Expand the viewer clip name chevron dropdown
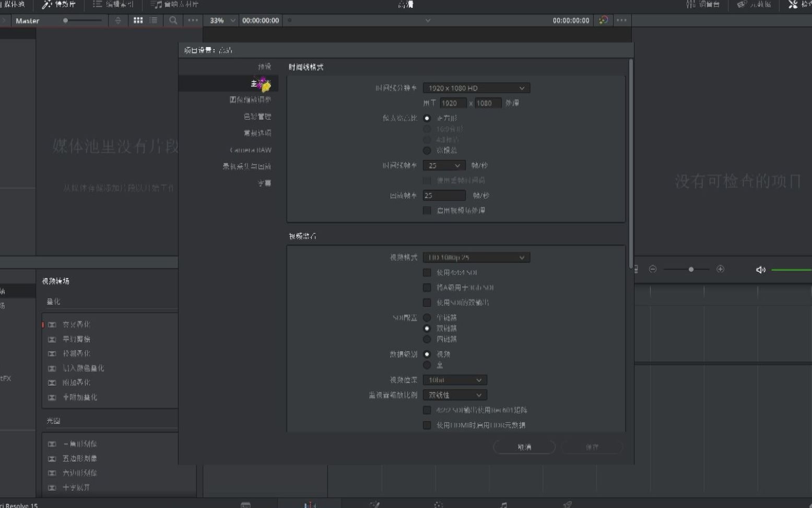Screen dimensions: 812x508 tap(428, 20)
